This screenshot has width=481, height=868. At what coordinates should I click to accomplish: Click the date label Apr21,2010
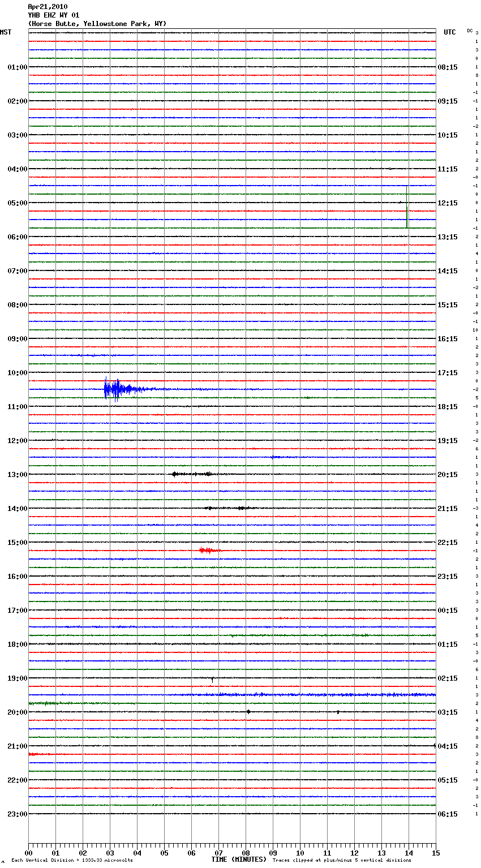48,7
